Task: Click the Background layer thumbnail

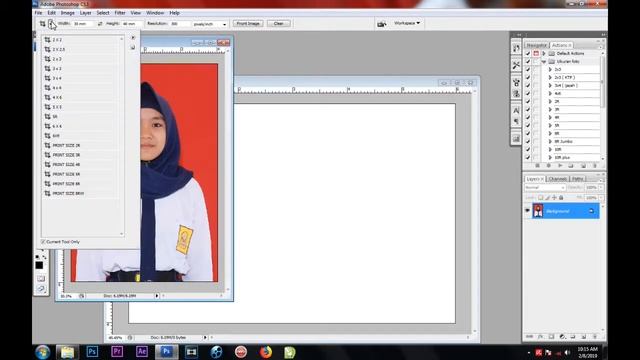Action: pyautogui.click(x=538, y=211)
